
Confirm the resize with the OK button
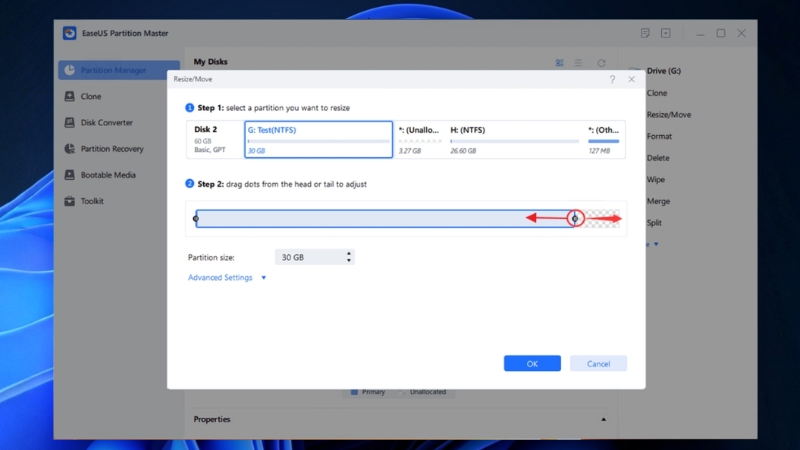click(532, 363)
